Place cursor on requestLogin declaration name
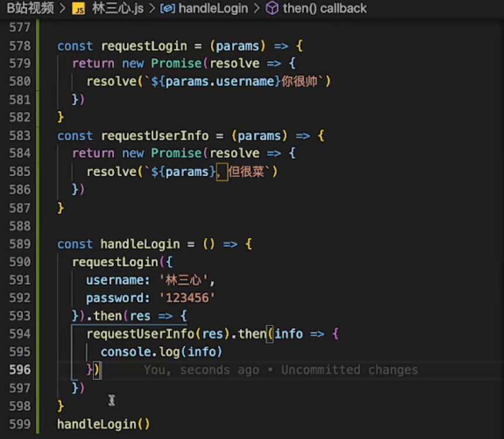This screenshot has width=504, height=439. [x=144, y=46]
